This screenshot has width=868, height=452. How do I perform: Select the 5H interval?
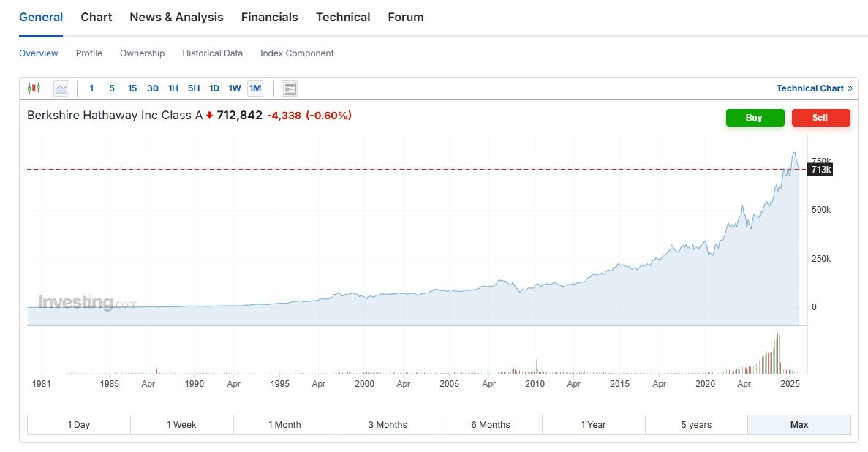[x=194, y=88]
